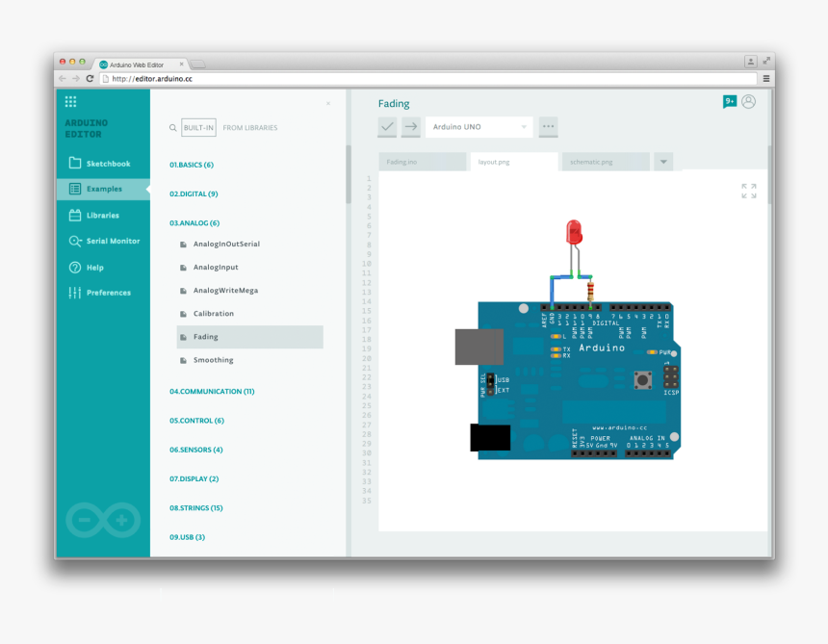
Task: Open a new browser tab
Action: (198, 64)
